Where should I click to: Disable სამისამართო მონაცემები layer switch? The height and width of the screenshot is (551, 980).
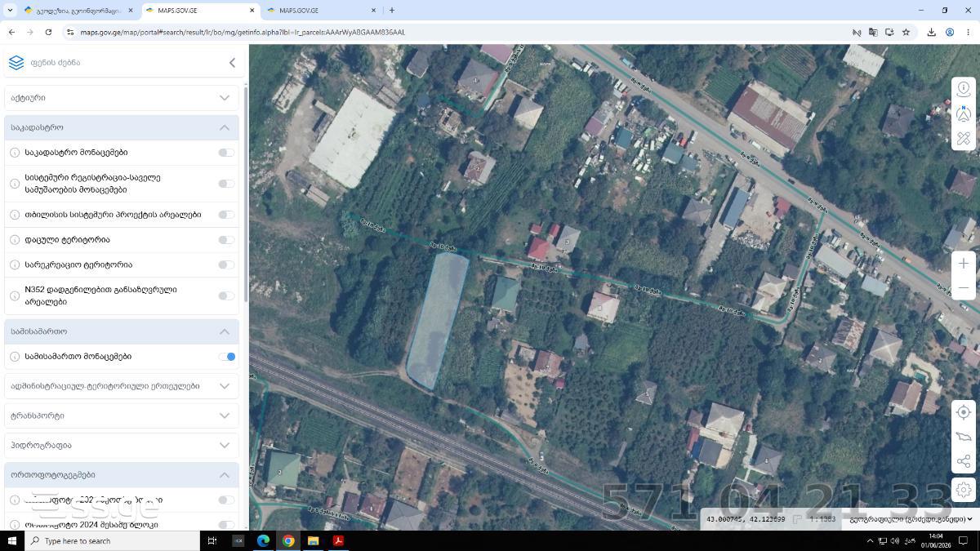(226, 357)
